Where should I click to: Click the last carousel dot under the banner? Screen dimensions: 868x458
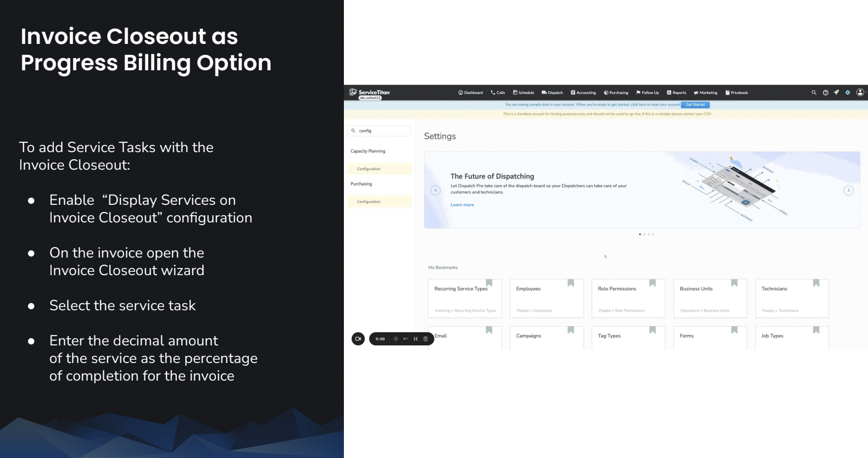coord(653,234)
